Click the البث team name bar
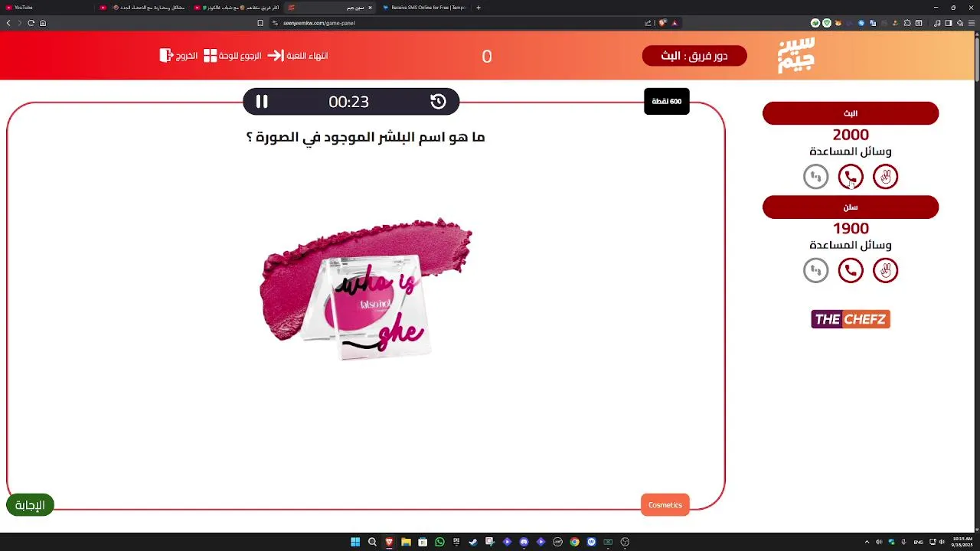The width and height of the screenshot is (980, 551). [851, 113]
